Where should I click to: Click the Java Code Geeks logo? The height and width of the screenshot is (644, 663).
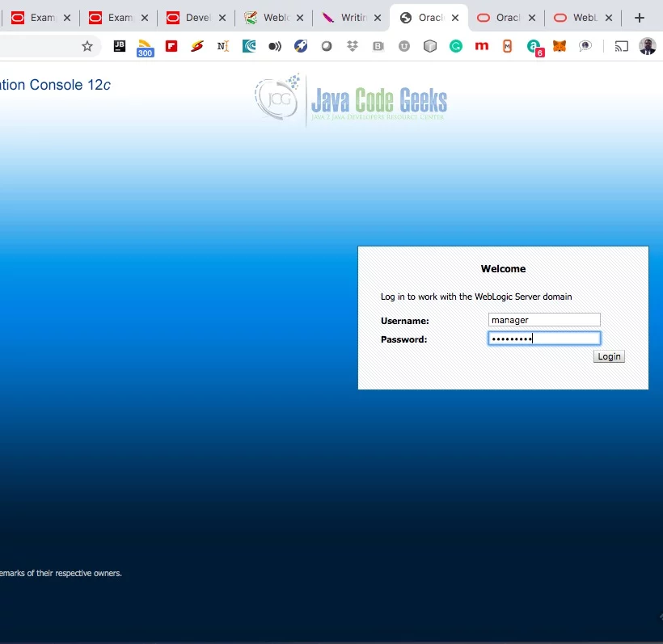point(351,99)
